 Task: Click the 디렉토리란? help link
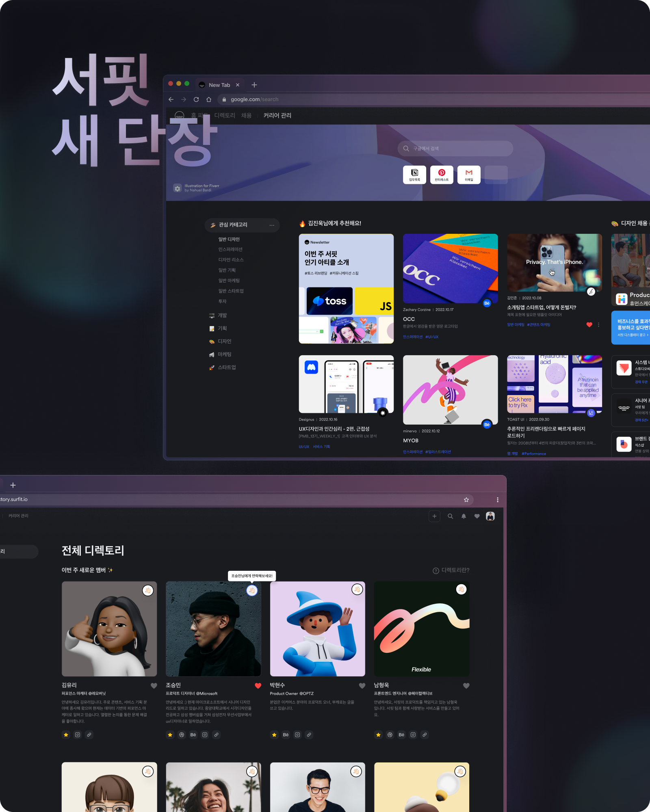pyautogui.click(x=451, y=570)
